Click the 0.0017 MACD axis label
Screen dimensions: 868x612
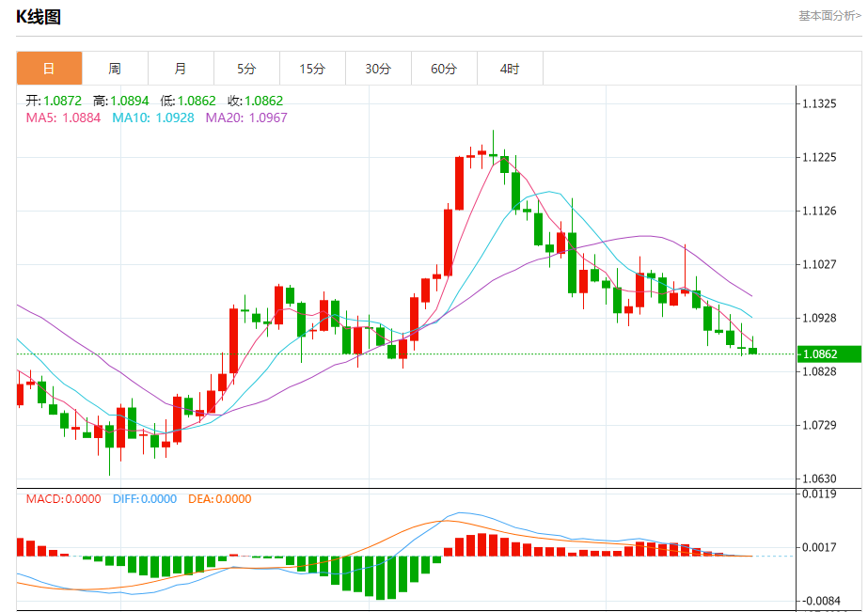(x=820, y=547)
